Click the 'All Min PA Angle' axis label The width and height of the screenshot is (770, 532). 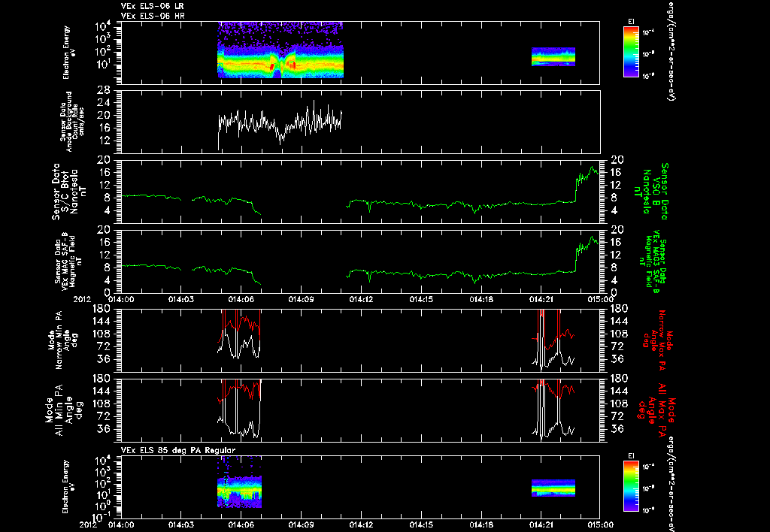pos(64,410)
